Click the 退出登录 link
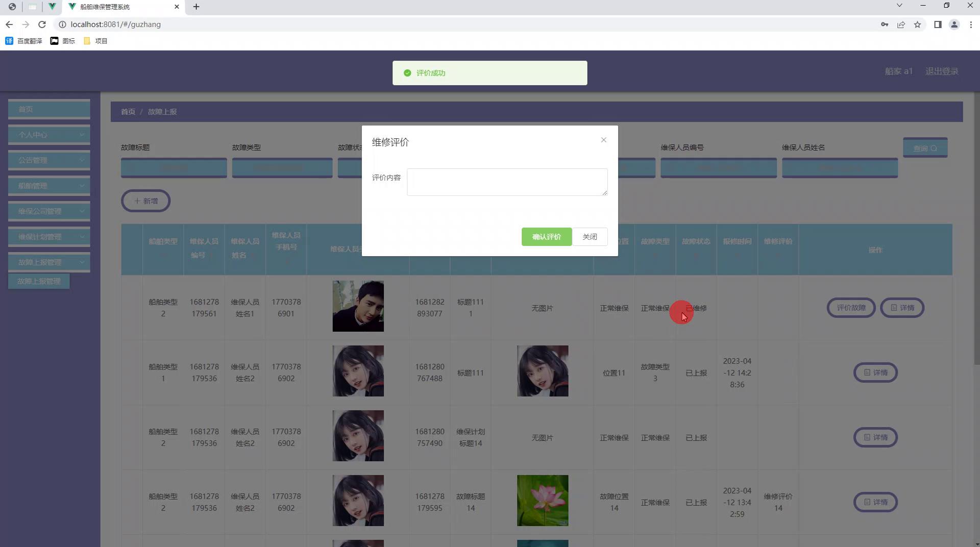Image resolution: width=980 pixels, height=547 pixels. [x=942, y=71]
